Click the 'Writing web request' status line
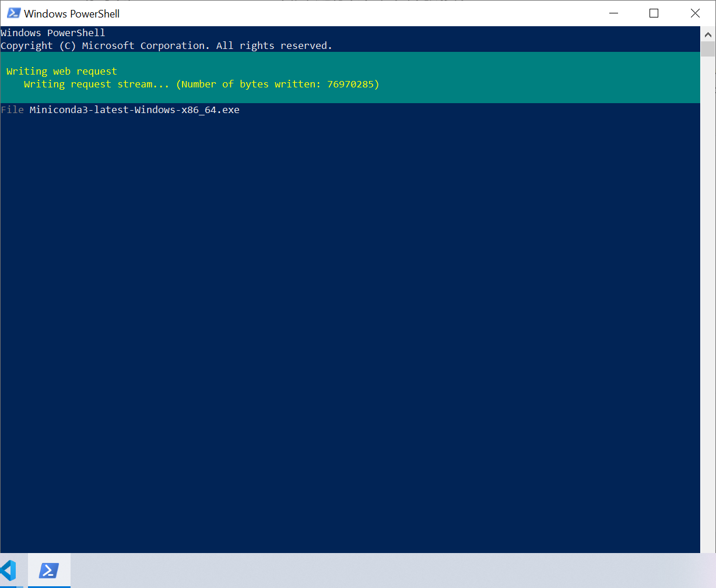This screenshot has height=588, width=716. tap(61, 71)
